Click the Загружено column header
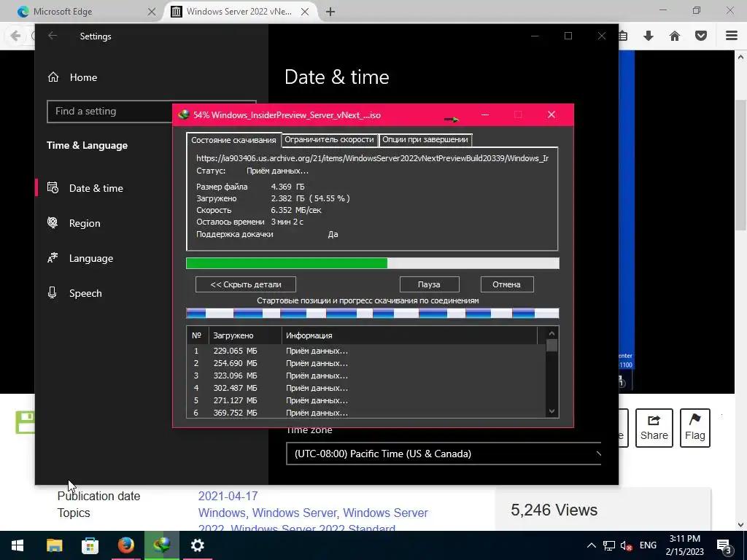 [245, 335]
